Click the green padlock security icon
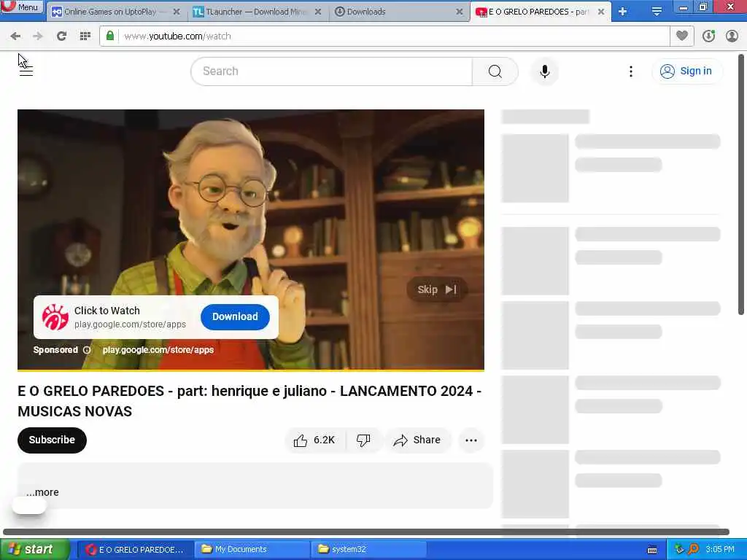 pos(110,36)
